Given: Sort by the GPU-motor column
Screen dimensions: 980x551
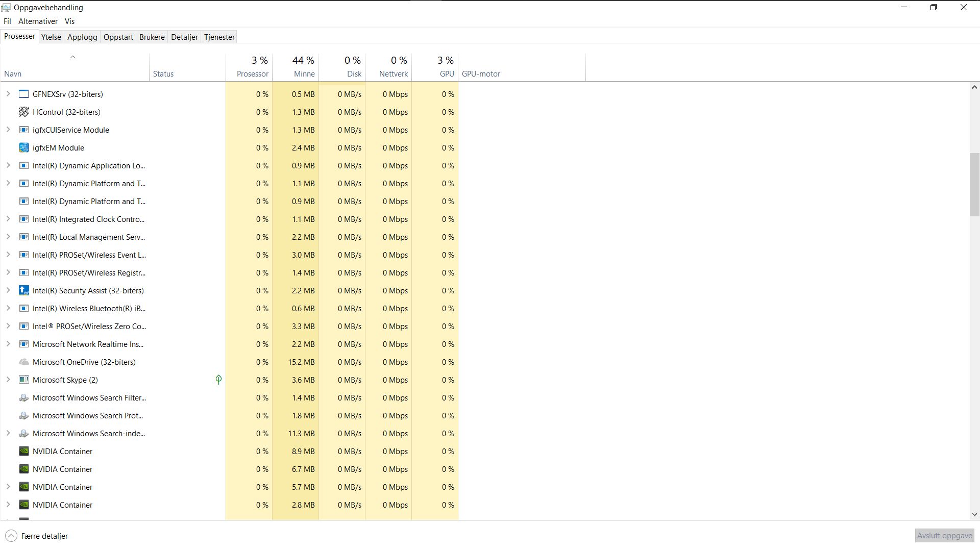Looking at the screenshot, I should tap(522, 67).
